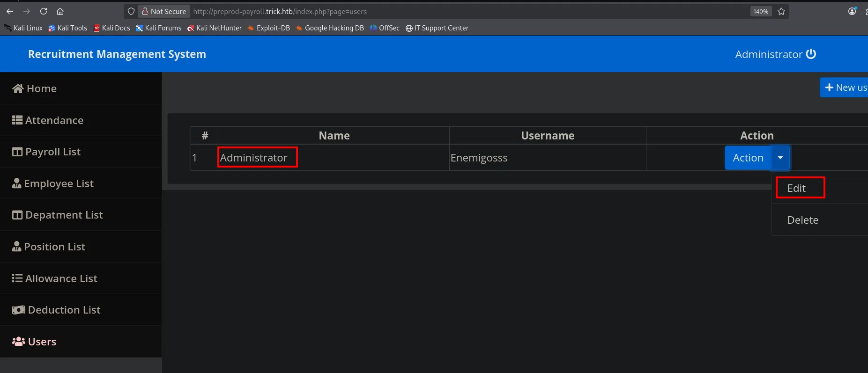Expand the Action dropdown caret
Viewport: 868px width, 373px height.
[780, 158]
